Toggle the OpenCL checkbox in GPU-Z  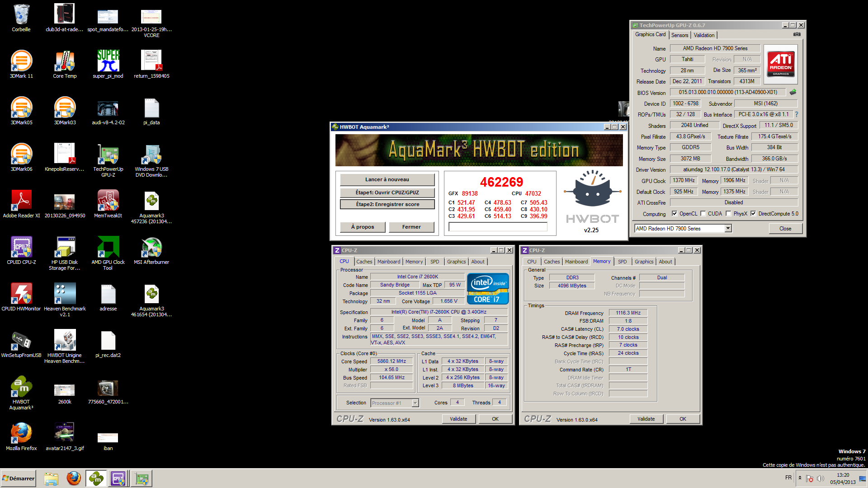point(675,214)
